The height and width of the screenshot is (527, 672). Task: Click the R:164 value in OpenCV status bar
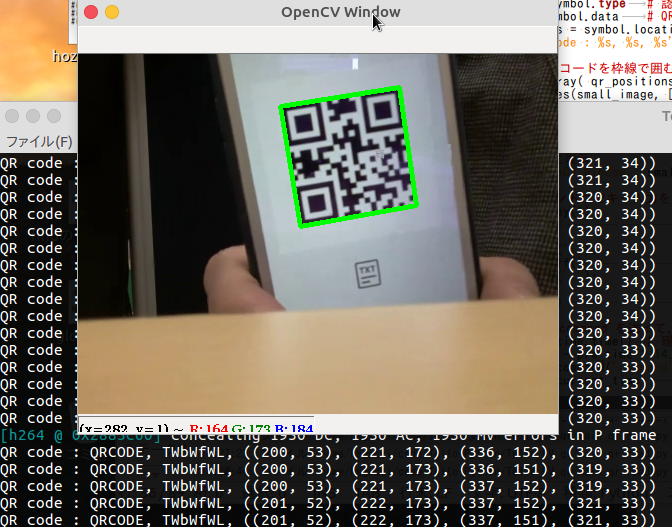[x=208, y=428]
